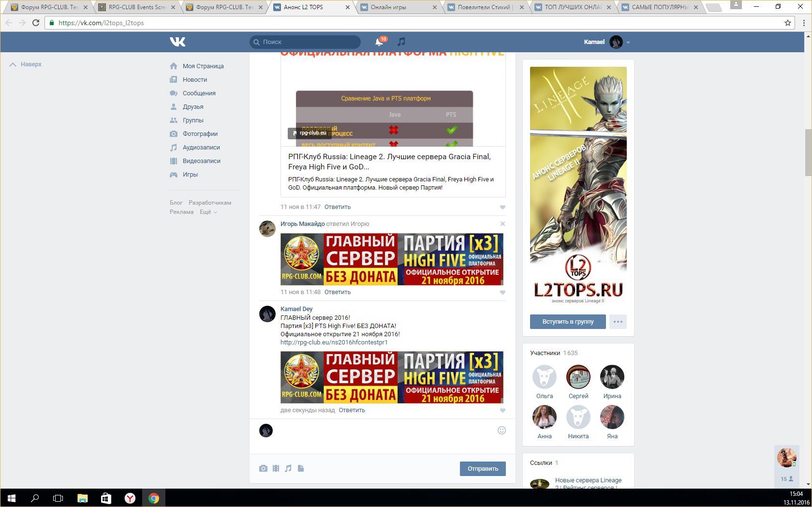
Task: Open Друзья in the sidebar
Action: click(193, 107)
